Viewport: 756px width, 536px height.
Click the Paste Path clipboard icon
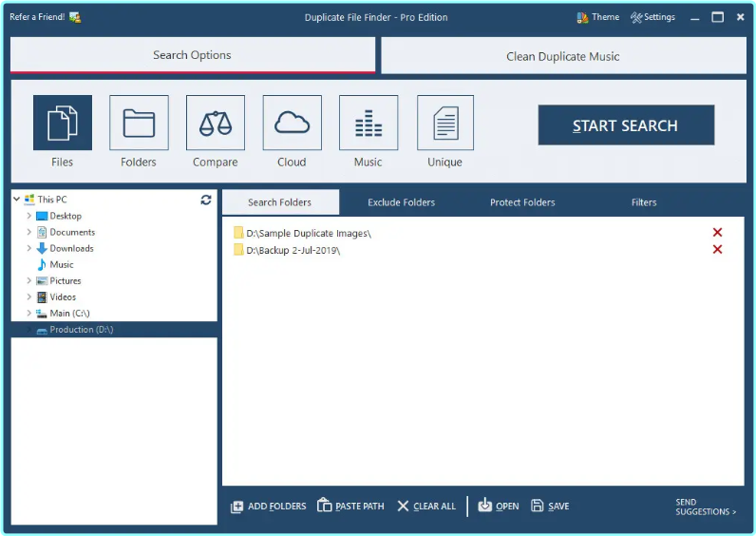[x=325, y=506]
